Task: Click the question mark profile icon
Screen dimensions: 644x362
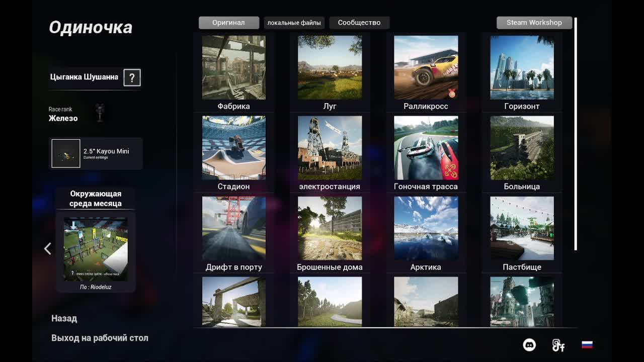Action: 132,77
